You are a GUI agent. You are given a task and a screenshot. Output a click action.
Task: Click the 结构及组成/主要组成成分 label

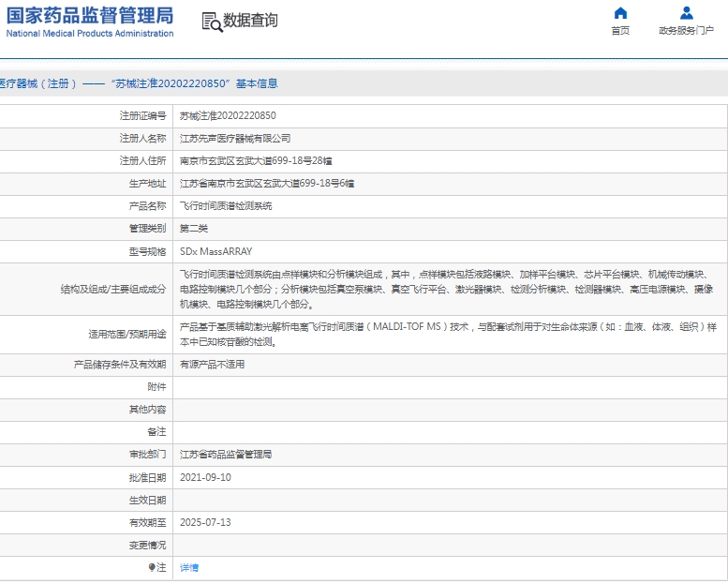(113, 289)
